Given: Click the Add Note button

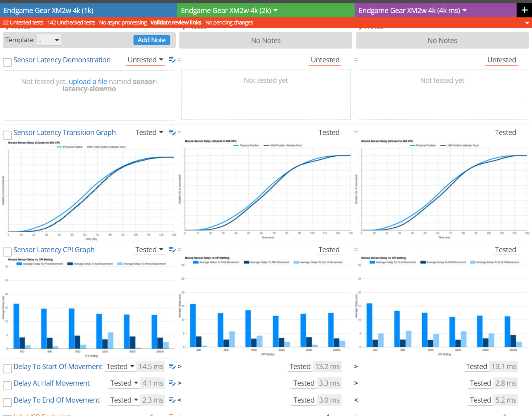Looking at the screenshot, I should click(x=151, y=40).
